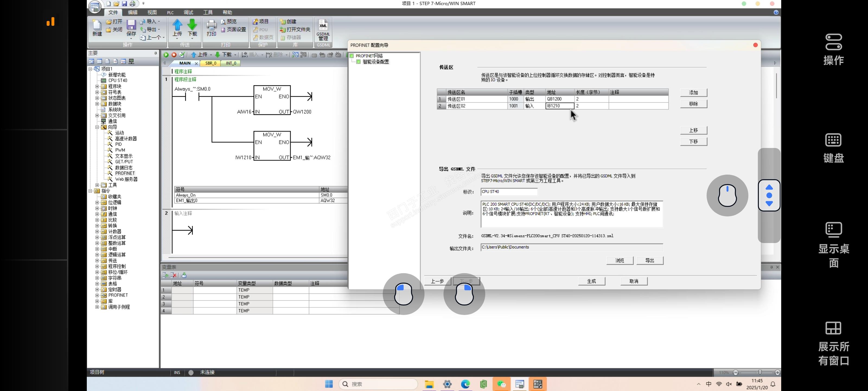Expand the 程序块 tree node

pyautogui.click(x=97, y=86)
